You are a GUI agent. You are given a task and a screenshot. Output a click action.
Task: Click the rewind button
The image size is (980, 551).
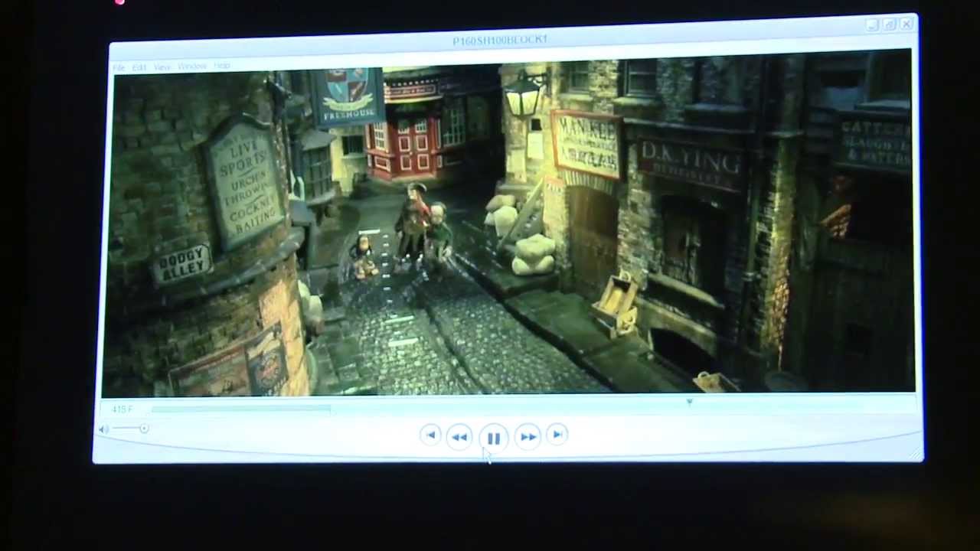click(459, 437)
